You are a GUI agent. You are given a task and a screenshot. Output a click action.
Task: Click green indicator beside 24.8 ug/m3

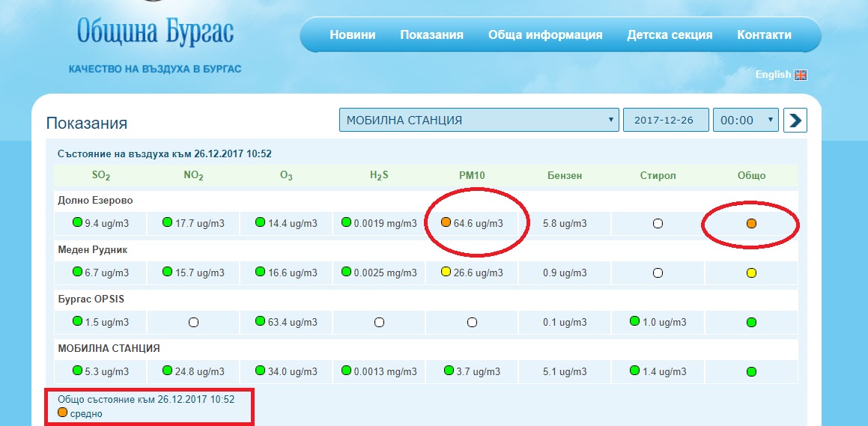click(167, 370)
